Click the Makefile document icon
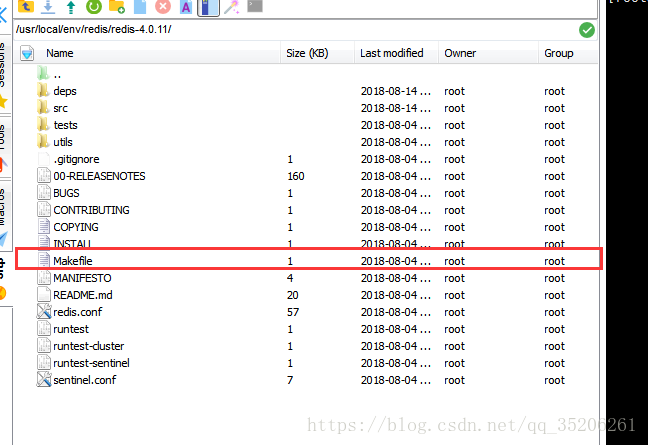648x445 pixels. pos(44,260)
